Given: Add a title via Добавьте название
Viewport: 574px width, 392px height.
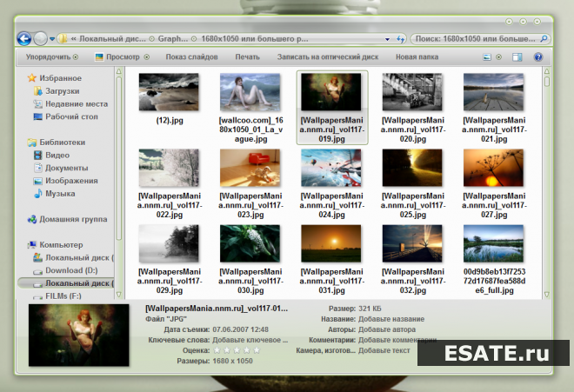Looking at the screenshot, I should click(x=391, y=319).
